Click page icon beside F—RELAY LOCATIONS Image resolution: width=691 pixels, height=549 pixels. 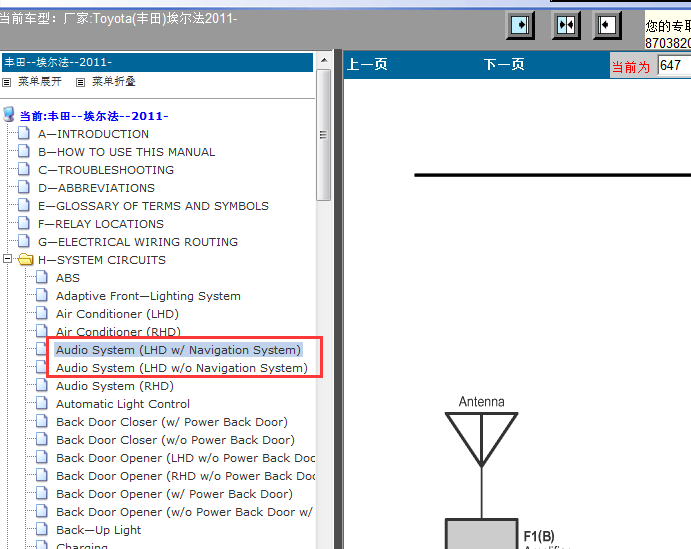pos(24,223)
